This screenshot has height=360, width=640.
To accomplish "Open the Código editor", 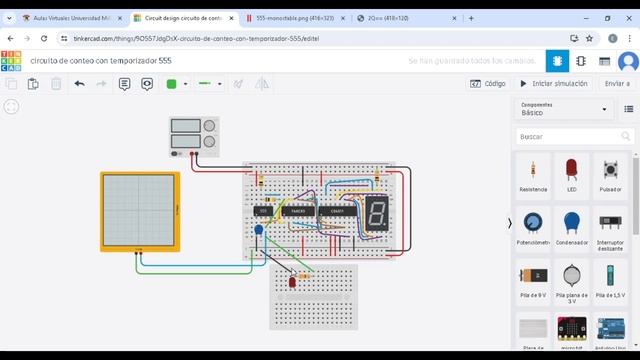I will point(488,84).
